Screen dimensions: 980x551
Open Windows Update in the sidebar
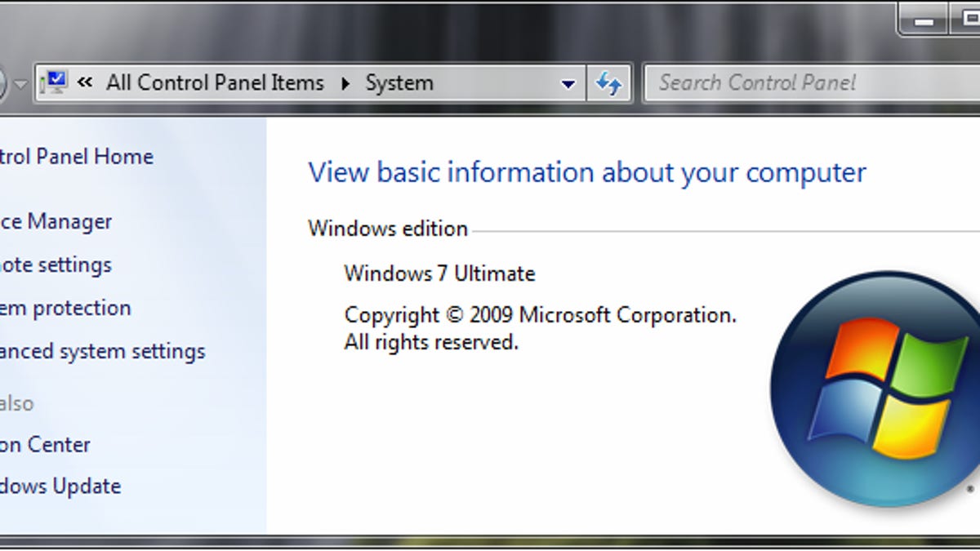pyautogui.click(x=60, y=486)
